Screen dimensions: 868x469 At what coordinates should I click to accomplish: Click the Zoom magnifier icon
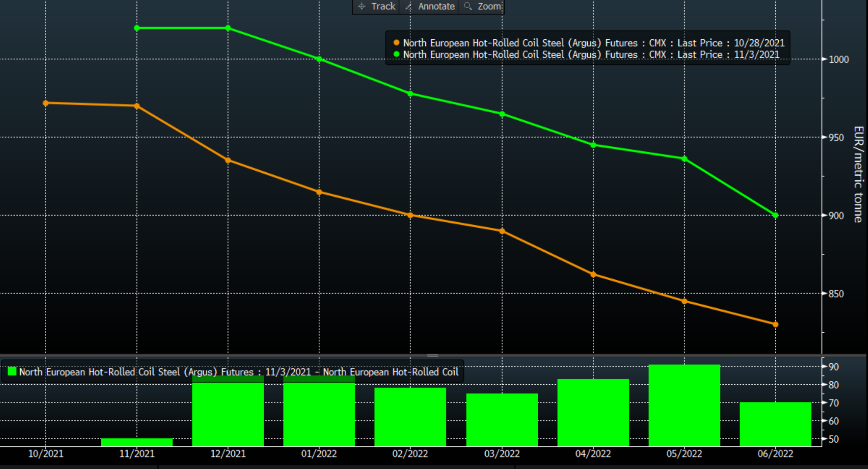click(x=468, y=6)
